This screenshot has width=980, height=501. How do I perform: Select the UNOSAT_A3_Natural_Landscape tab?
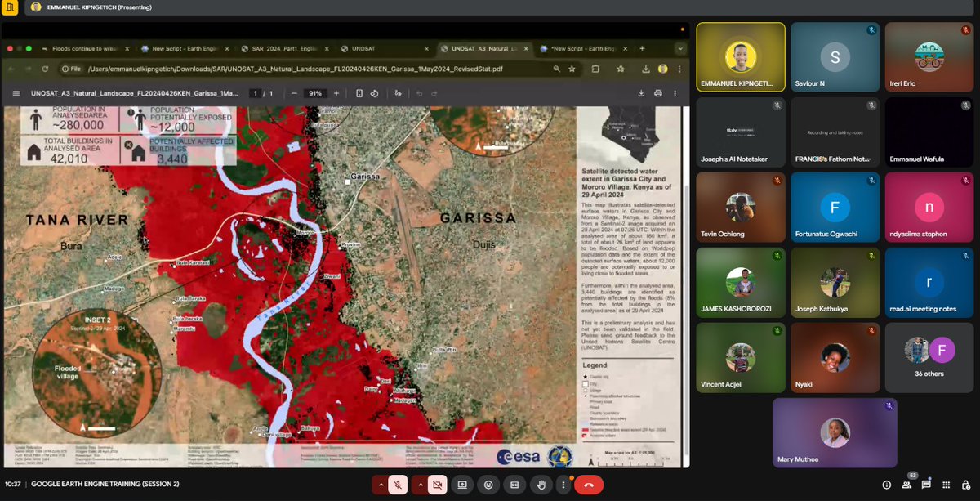484,48
